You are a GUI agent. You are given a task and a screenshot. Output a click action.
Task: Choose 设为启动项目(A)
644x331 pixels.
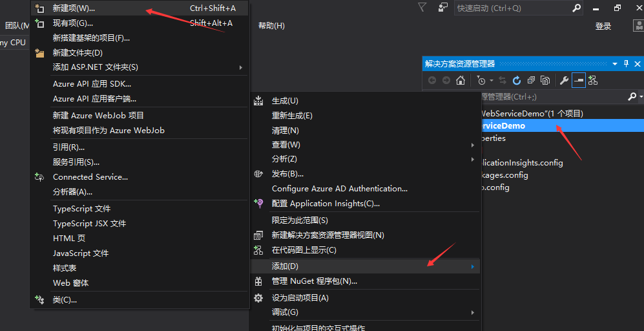click(365, 297)
